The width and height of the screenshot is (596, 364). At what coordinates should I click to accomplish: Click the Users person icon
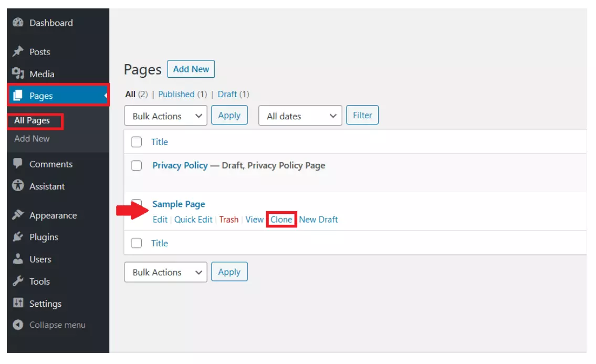point(18,258)
